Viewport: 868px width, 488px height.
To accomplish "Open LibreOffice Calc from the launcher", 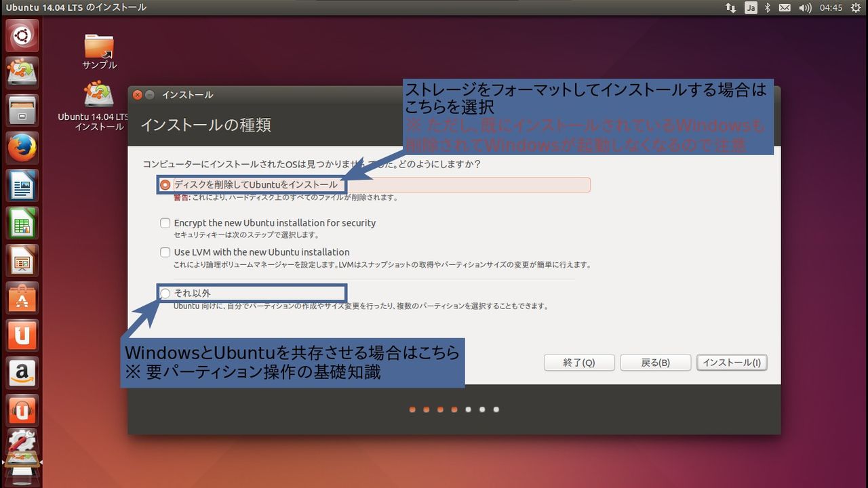I will (22, 223).
